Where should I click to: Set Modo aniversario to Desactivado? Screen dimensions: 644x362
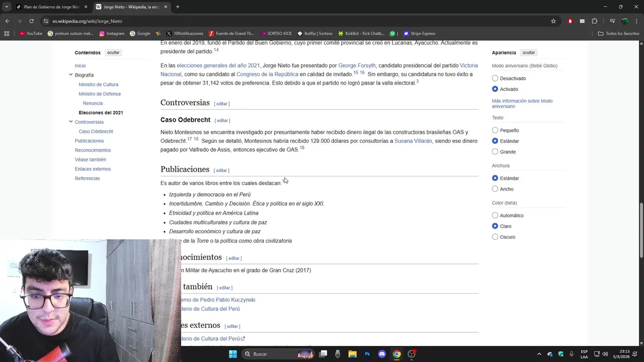495,78
